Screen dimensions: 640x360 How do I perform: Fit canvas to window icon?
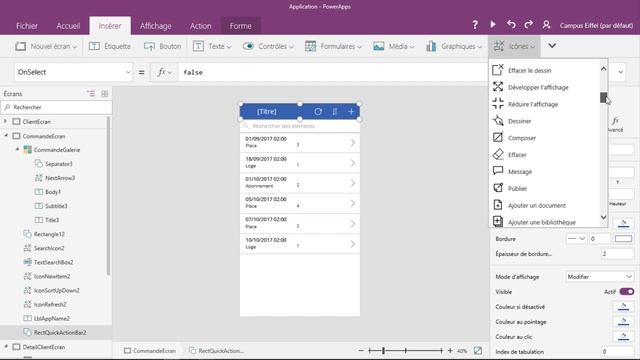pos(478,350)
